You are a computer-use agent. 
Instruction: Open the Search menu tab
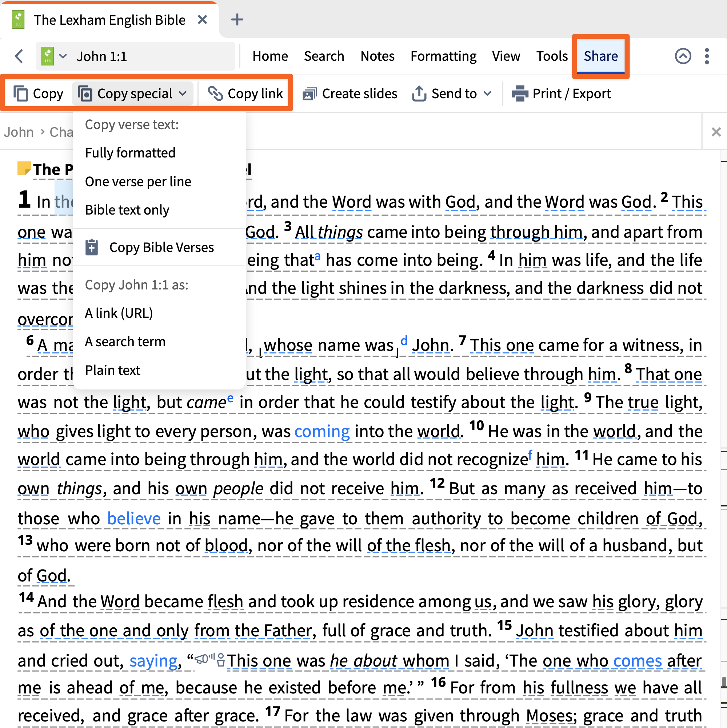pos(324,56)
